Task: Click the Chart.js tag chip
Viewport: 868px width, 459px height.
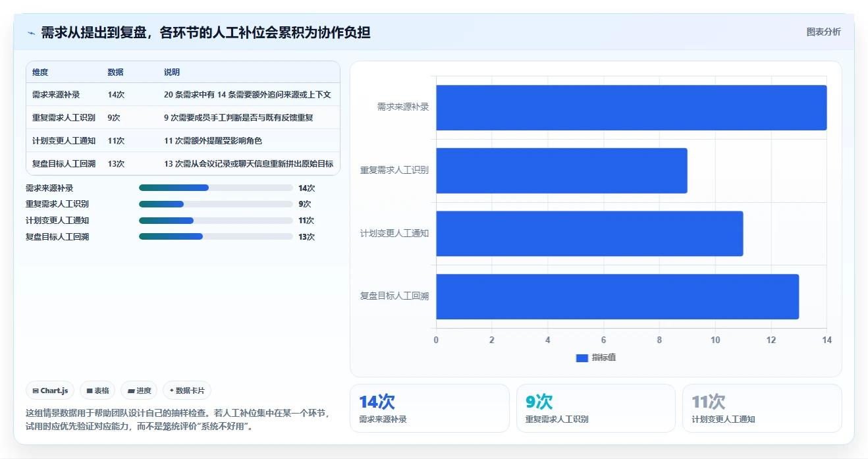Action: pyautogui.click(x=51, y=391)
